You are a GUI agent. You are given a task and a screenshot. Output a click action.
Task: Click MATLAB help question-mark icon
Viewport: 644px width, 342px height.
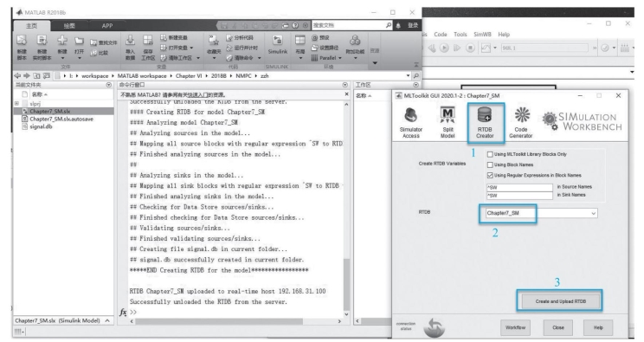coord(295,25)
